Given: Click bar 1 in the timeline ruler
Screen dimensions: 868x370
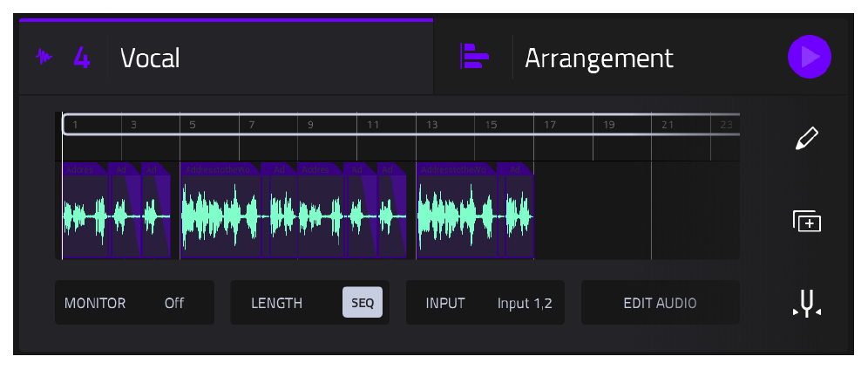Looking at the screenshot, I should coord(75,125).
